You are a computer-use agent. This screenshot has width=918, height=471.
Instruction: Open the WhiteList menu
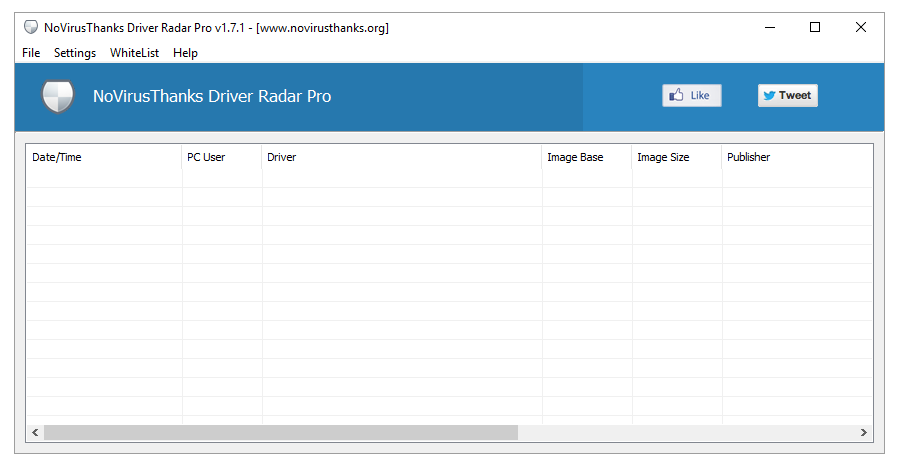pos(134,53)
